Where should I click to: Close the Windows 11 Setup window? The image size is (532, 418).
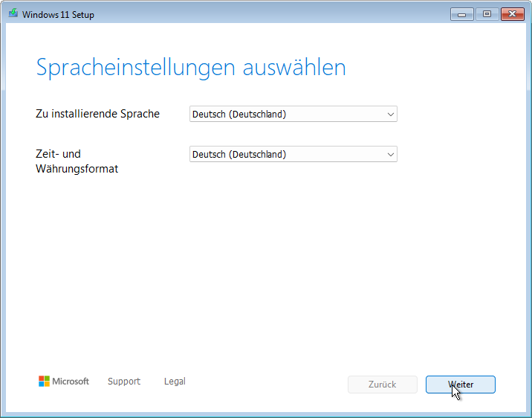[512, 14]
